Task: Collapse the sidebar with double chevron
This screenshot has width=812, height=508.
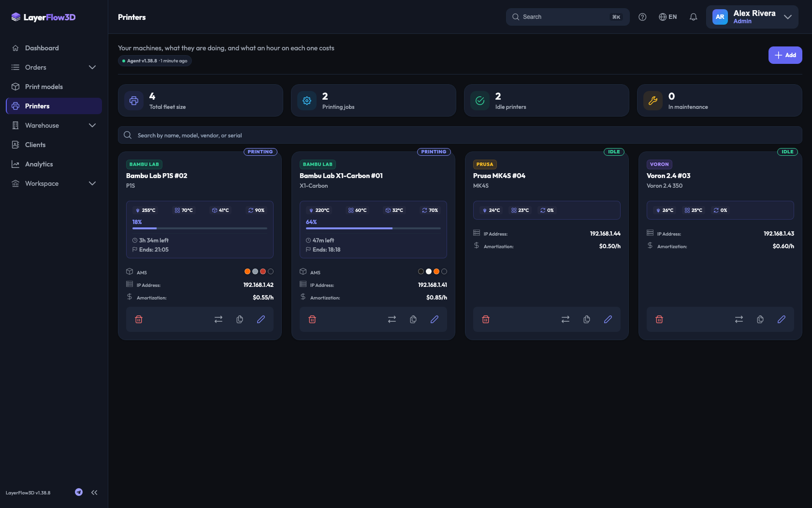Action: [94, 493]
